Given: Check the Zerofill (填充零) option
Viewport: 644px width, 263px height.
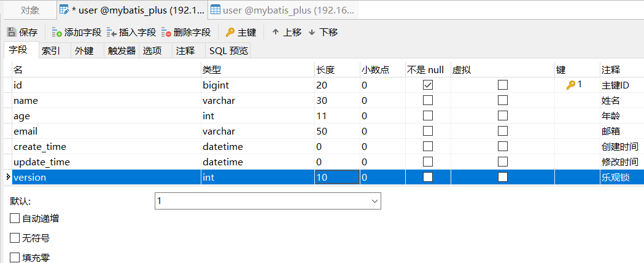Looking at the screenshot, I should (x=15, y=257).
